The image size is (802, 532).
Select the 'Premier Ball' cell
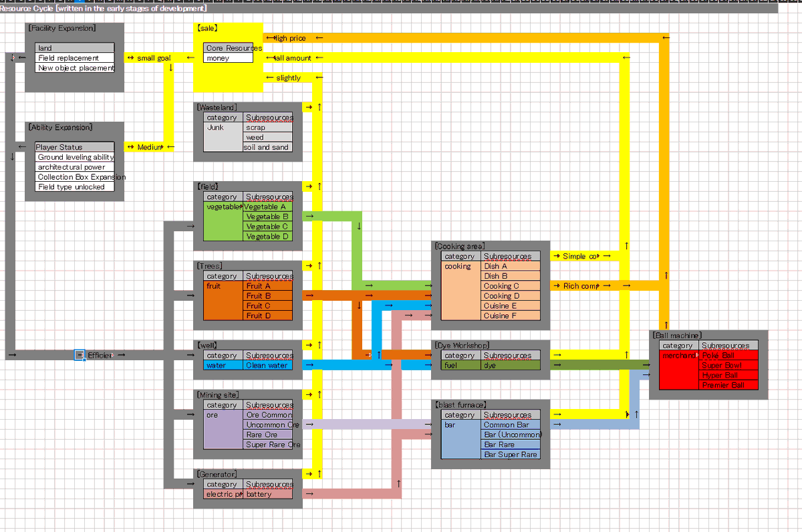tap(728, 385)
